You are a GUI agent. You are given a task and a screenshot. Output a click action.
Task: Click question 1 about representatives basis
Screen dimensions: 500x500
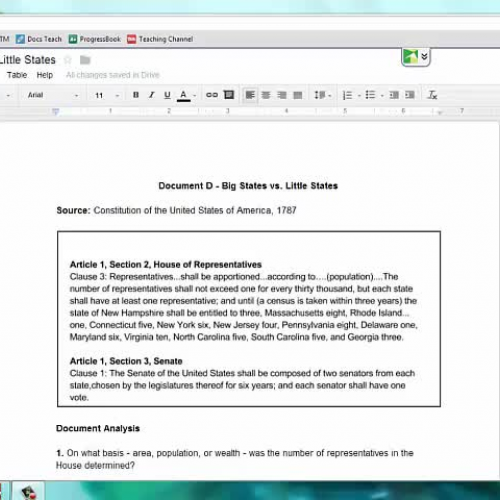[x=235, y=459]
